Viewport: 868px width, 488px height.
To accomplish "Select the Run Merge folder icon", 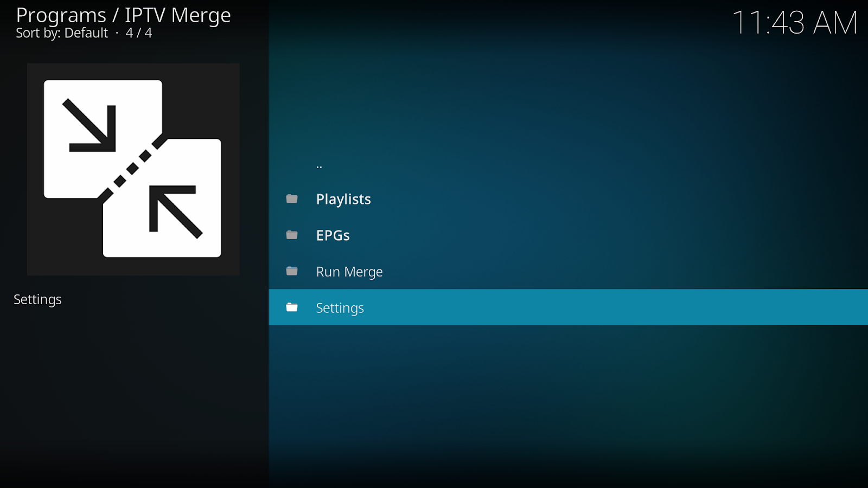I will point(292,271).
